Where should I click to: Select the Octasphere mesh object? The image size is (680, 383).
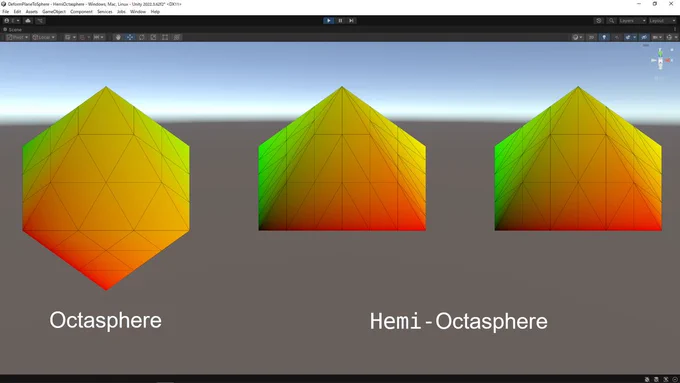[x=106, y=188]
